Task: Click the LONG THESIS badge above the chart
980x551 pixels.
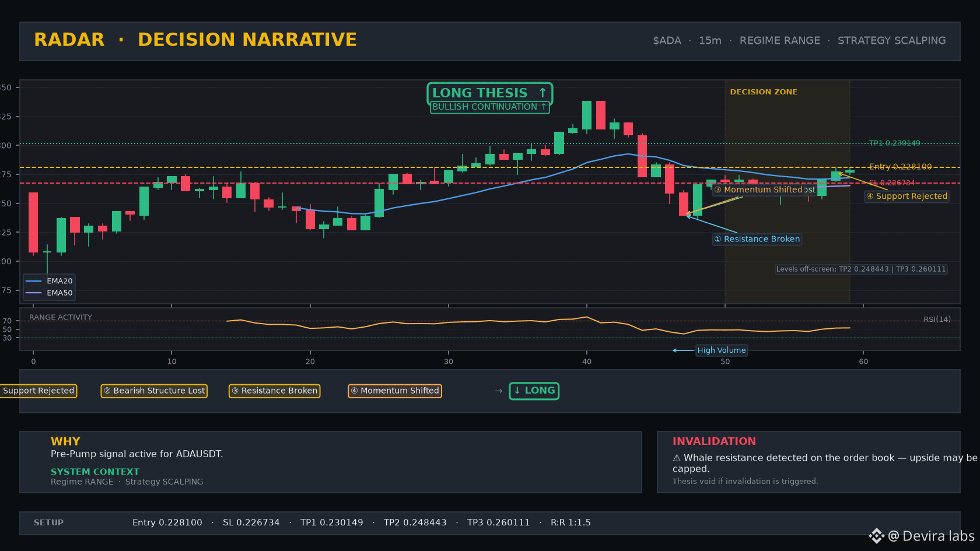Action: pos(489,93)
